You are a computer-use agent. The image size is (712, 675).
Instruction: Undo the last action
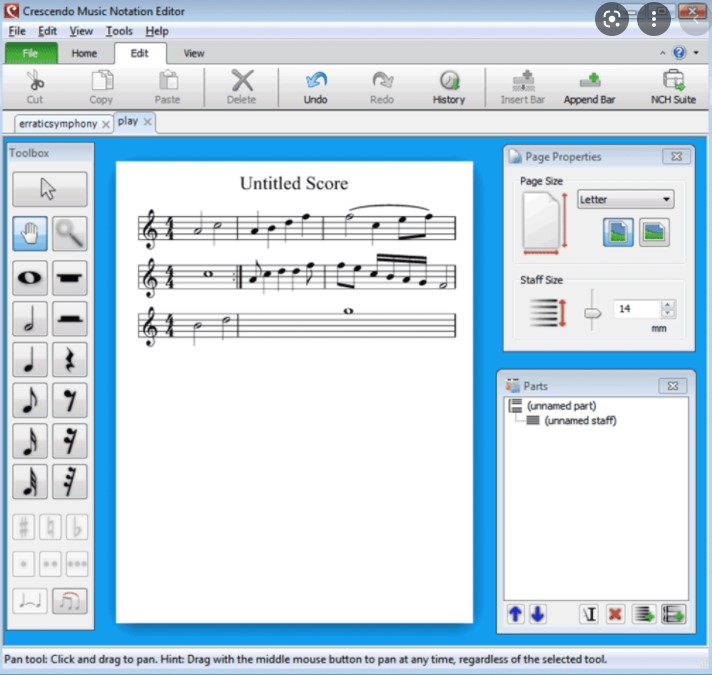(316, 87)
